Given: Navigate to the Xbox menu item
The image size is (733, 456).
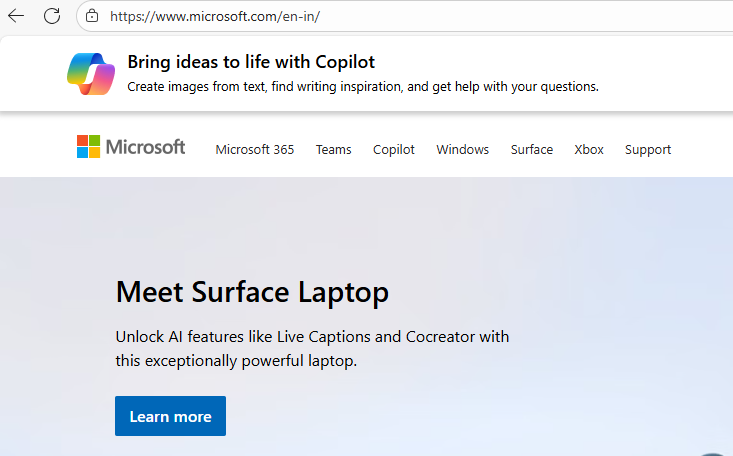Looking at the screenshot, I should click(589, 150).
